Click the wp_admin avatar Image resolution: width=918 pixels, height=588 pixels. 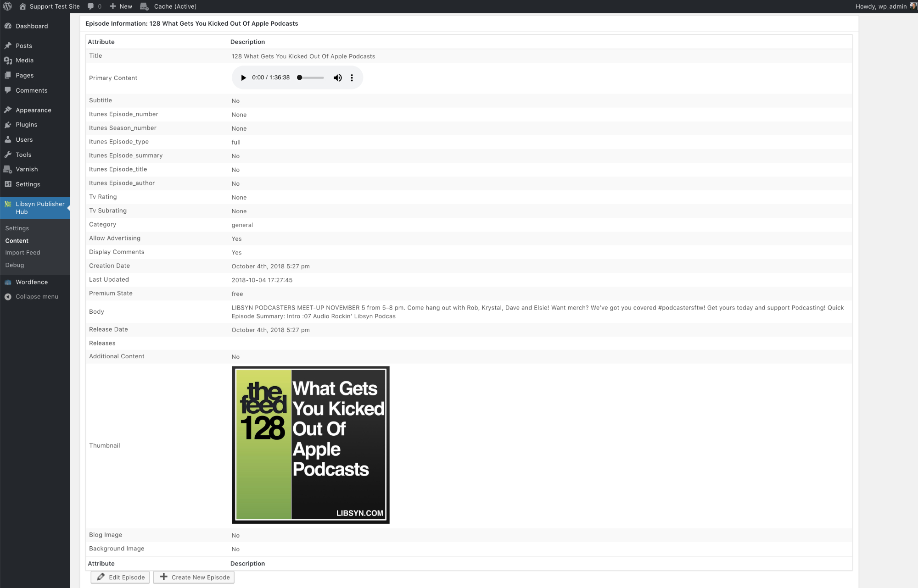(x=913, y=6)
